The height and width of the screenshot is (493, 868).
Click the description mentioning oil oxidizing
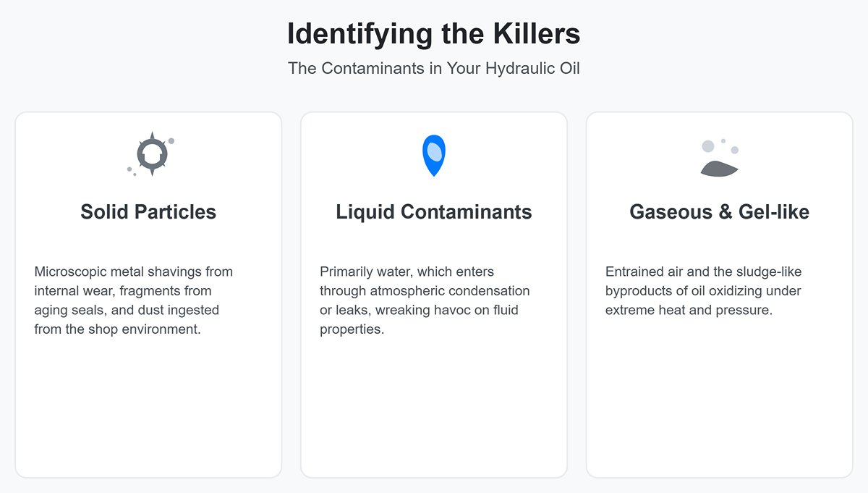pyautogui.click(x=703, y=290)
